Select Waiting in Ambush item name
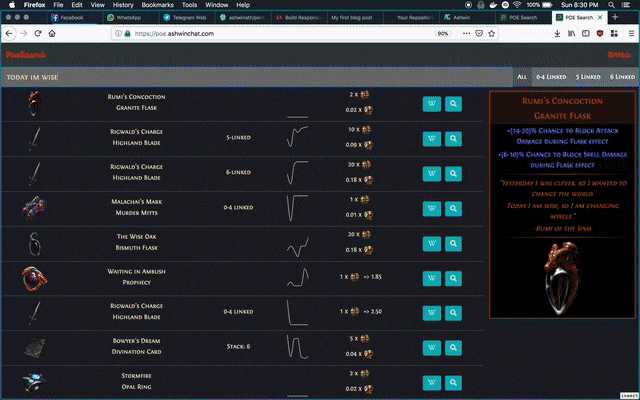Screen dimensions: 640x400 click(136, 271)
